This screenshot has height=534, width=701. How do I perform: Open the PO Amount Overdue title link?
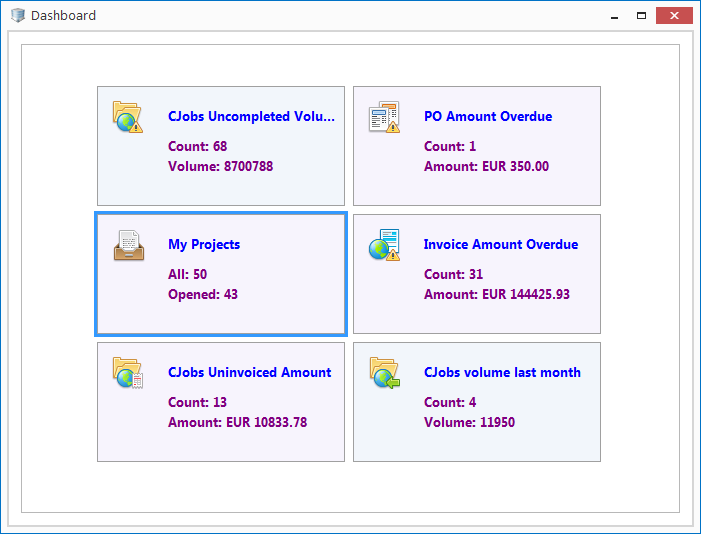[488, 116]
